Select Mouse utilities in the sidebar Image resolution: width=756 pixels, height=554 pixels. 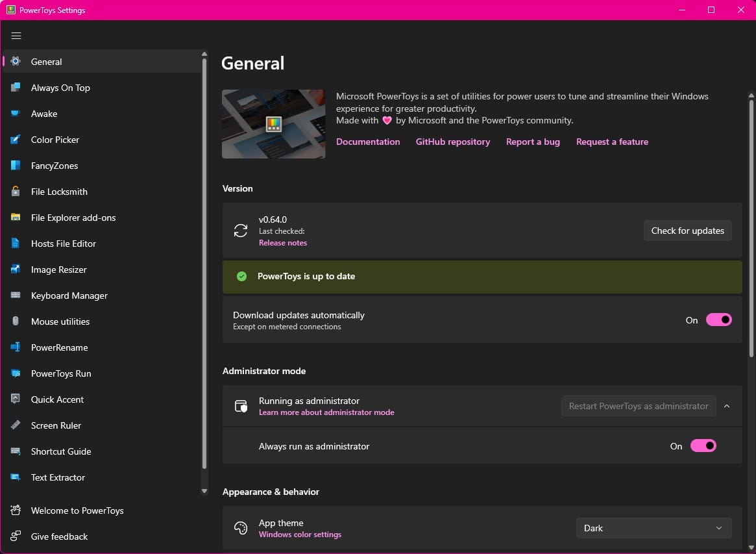point(15,321)
